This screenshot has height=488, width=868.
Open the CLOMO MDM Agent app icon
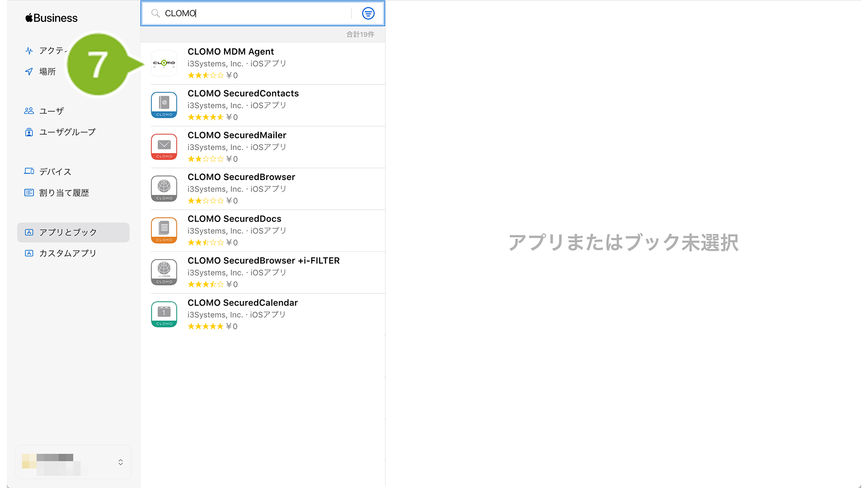[x=164, y=63]
